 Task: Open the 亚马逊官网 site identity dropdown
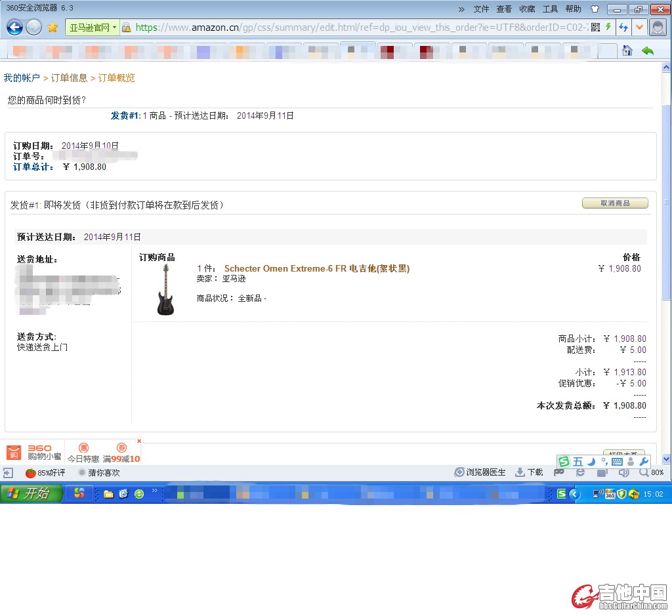point(93,28)
